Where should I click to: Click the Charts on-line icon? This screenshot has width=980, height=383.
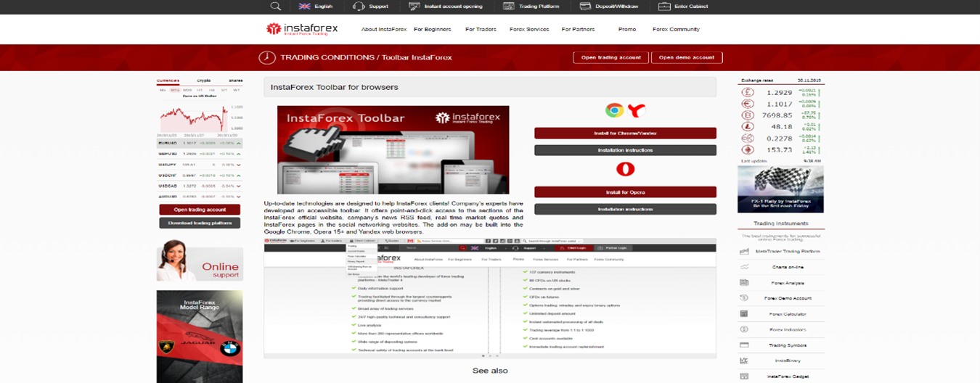pos(744,267)
